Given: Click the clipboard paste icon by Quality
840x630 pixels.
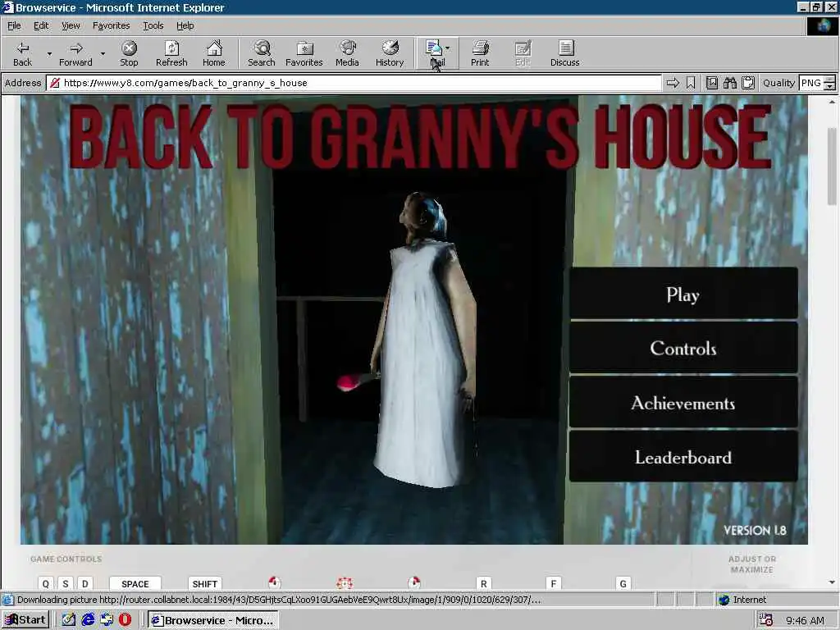Looking at the screenshot, I should (x=748, y=83).
